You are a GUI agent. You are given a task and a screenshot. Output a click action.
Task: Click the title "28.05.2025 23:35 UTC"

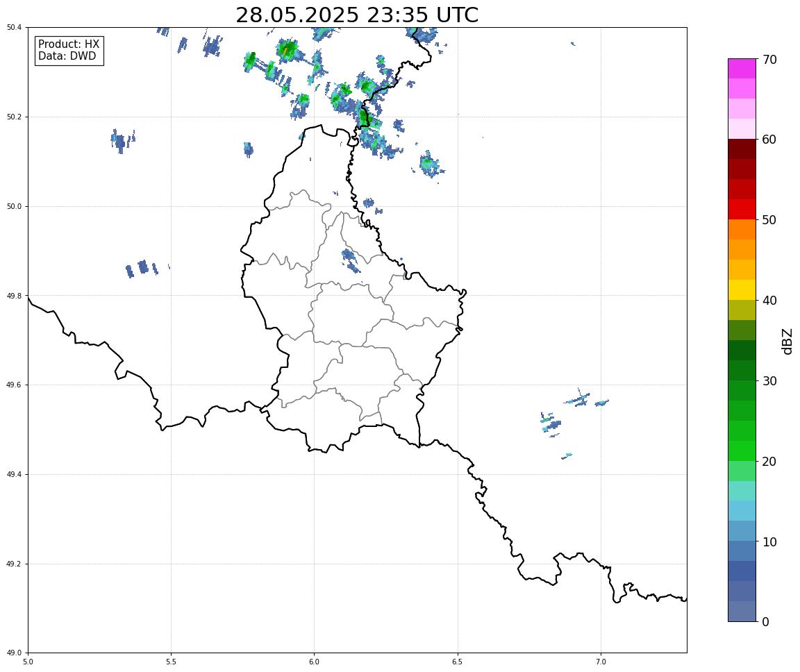point(357,15)
